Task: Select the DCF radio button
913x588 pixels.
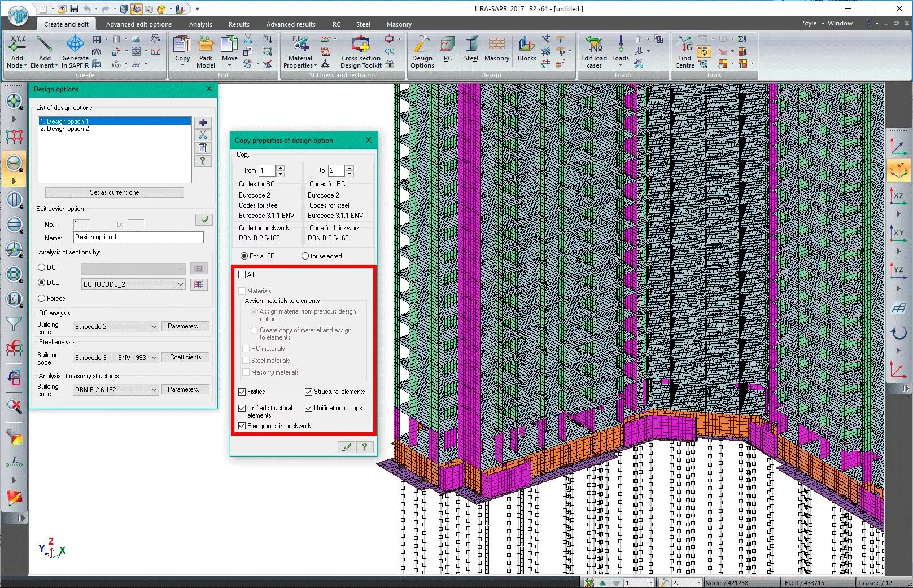Action: point(42,267)
